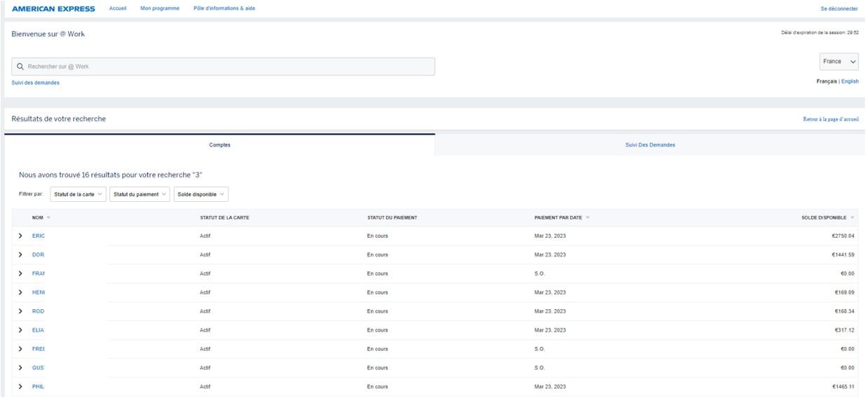Open the Statut du paiement filter
The width and height of the screenshot is (868, 408).
click(140, 194)
